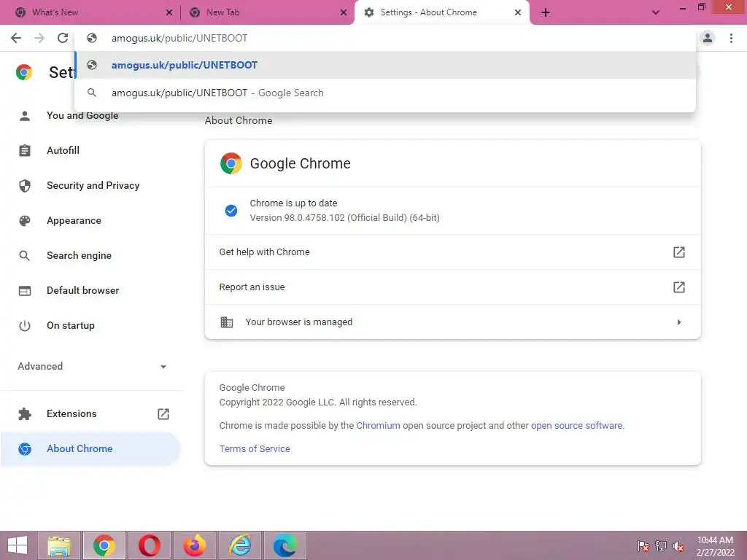Image resolution: width=747 pixels, height=560 pixels.
Task: Reload the current page
Action: 63,38
